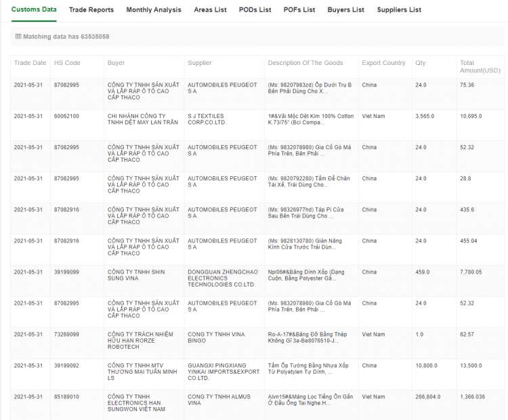Viewport: 508px width, 420px height.
Task: Select HS code 73269099 cell
Action: pyautogui.click(x=66, y=334)
